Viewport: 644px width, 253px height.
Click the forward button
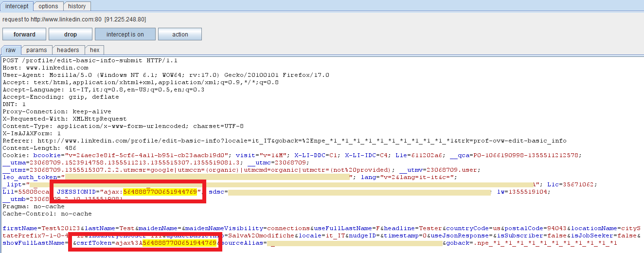pyautogui.click(x=24, y=35)
